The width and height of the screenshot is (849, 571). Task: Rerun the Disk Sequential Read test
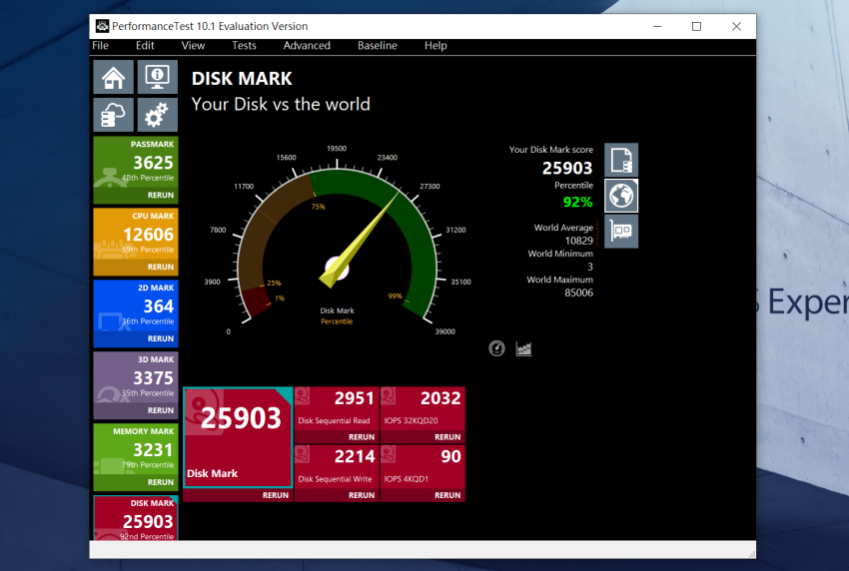361,437
